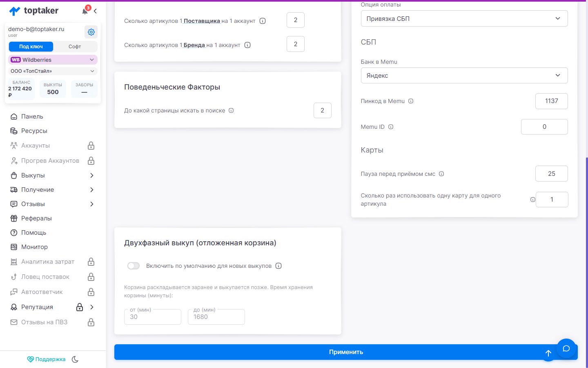
Task: Open notifications bell with red badge
Action: tap(85, 11)
